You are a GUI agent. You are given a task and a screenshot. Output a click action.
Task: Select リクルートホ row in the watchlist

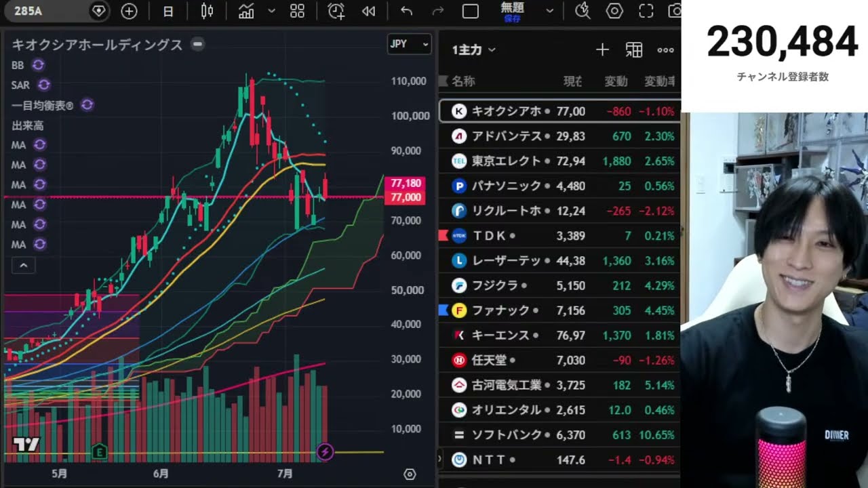tap(560, 211)
